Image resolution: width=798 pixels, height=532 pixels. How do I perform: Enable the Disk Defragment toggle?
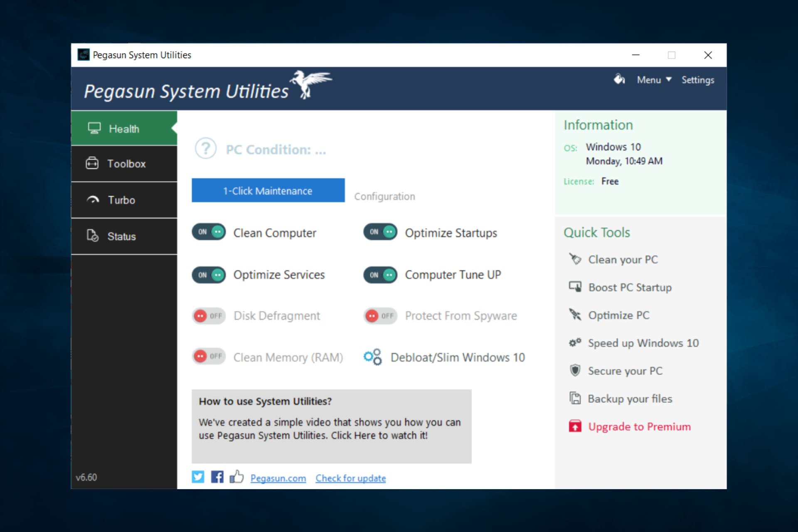209,316
